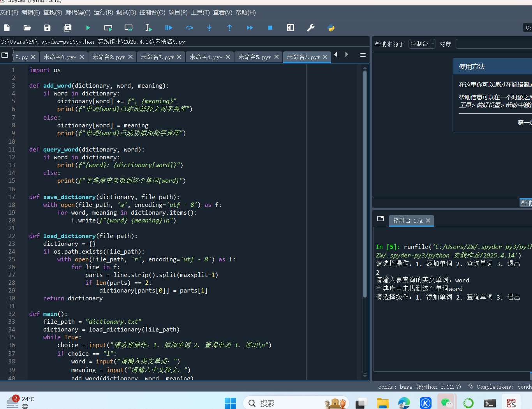532x409 pixels.
Task: Click the Completions status bar entry
Action: click(500, 387)
